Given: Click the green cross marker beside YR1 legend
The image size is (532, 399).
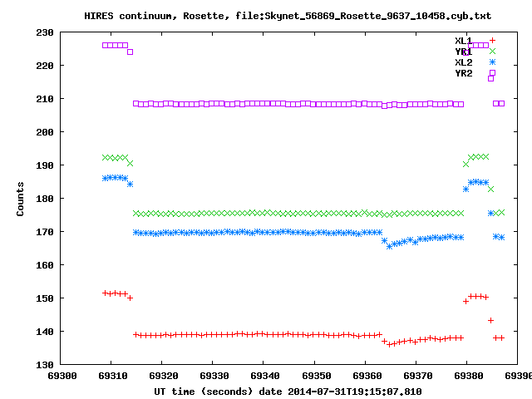Looking at the screenshot, I should coord(492,52).
